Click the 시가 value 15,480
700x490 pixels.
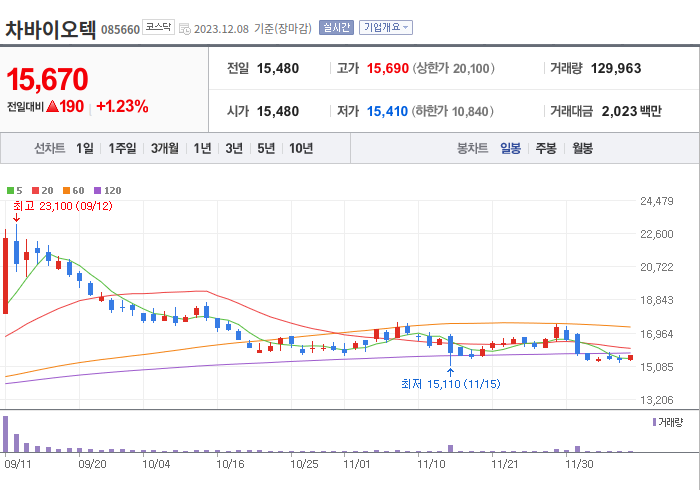[x=278, y=111]
